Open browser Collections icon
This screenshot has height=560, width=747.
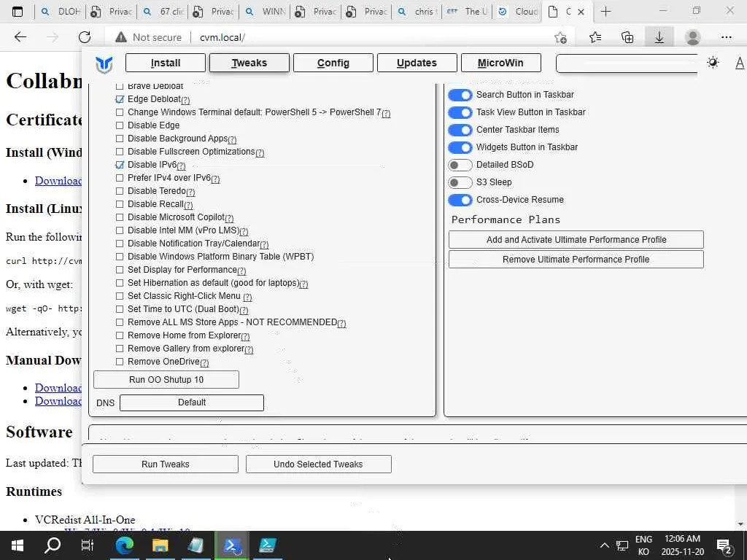[x=627, y=37]
